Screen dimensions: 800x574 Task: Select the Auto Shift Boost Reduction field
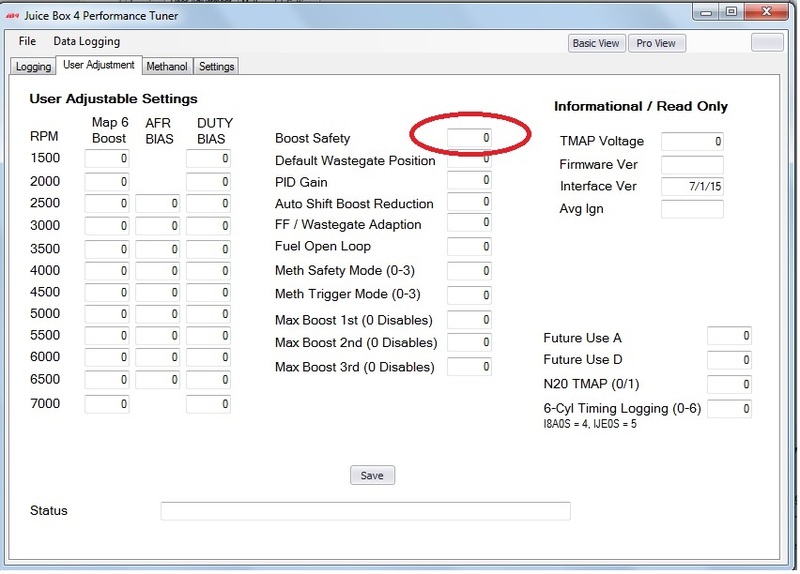[x=469, y=202]
